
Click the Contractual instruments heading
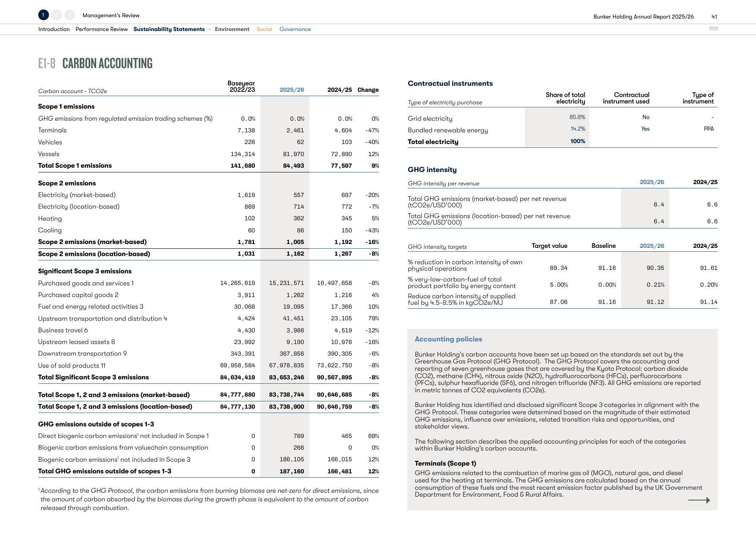(450, 84)
